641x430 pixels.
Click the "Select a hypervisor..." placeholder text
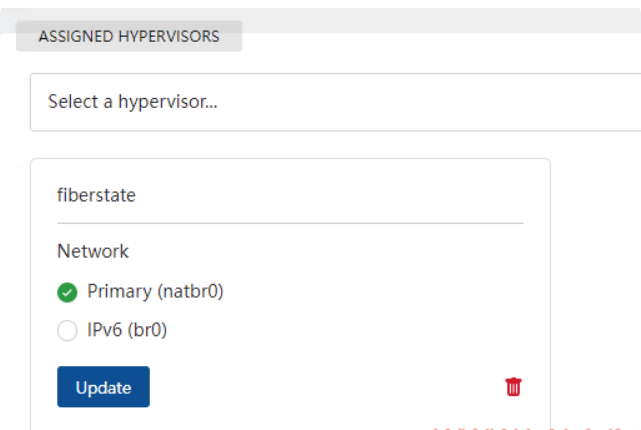coord(132,101)
